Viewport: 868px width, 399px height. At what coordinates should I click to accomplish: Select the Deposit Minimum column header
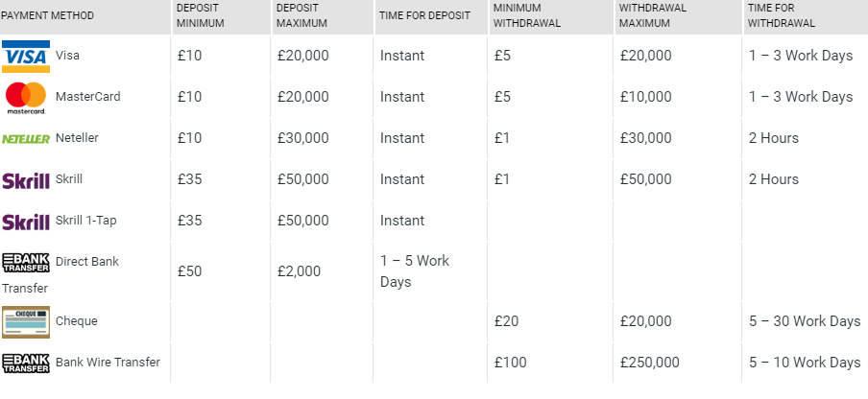[x=201, y=15]
